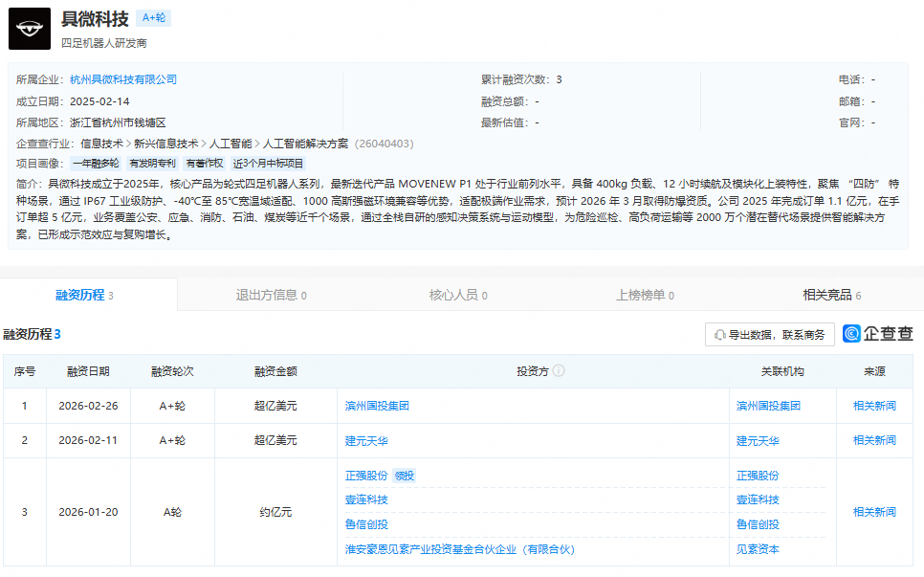924x577 pixels.
Task: Open the 滨州国投集团 investor link
Action: click(377, 406)
